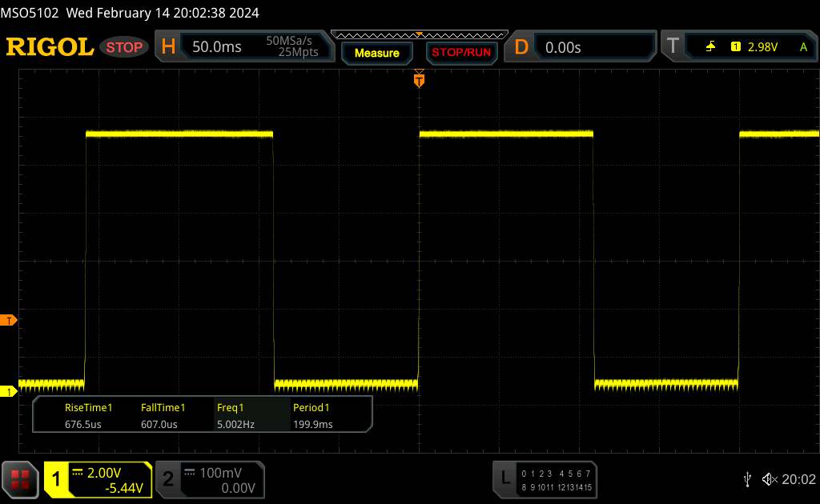The image size is (820, 504).
Task: Select the Freq1 measurement result
Action: [x=235, y=415]
